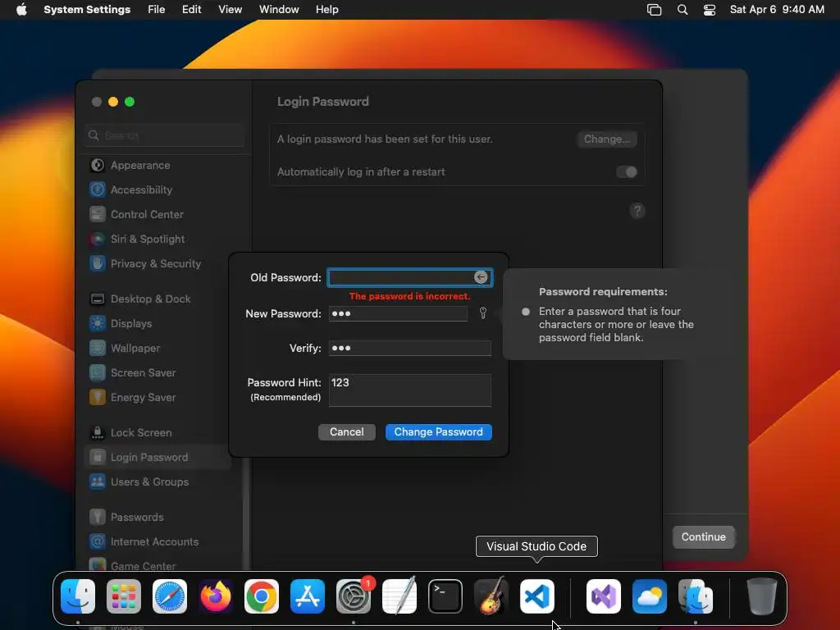Open the File menu
Image resolution: width=840 pixels, height=630 pixels.
coord(157,10)
